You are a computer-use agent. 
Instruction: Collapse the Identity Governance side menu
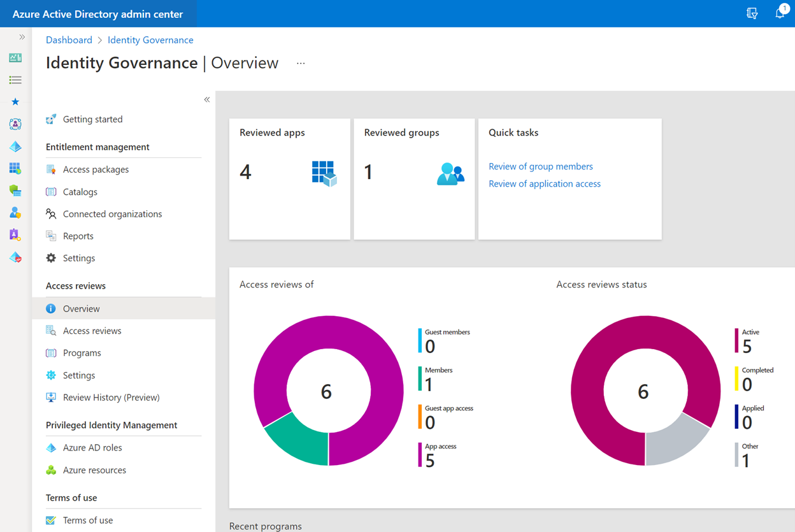[x=207, y=99]
